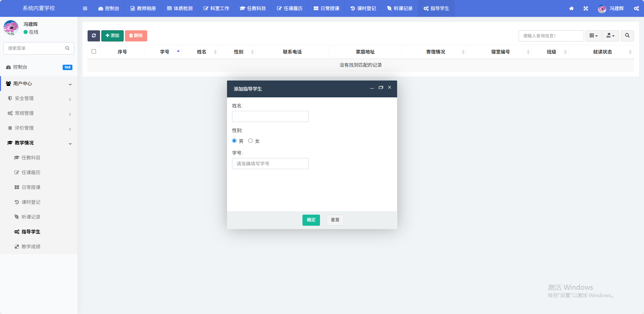This screenshot has height=314, width=644.
Task: Toggle fullscreen with the expand icon
Action: [586, 8]
